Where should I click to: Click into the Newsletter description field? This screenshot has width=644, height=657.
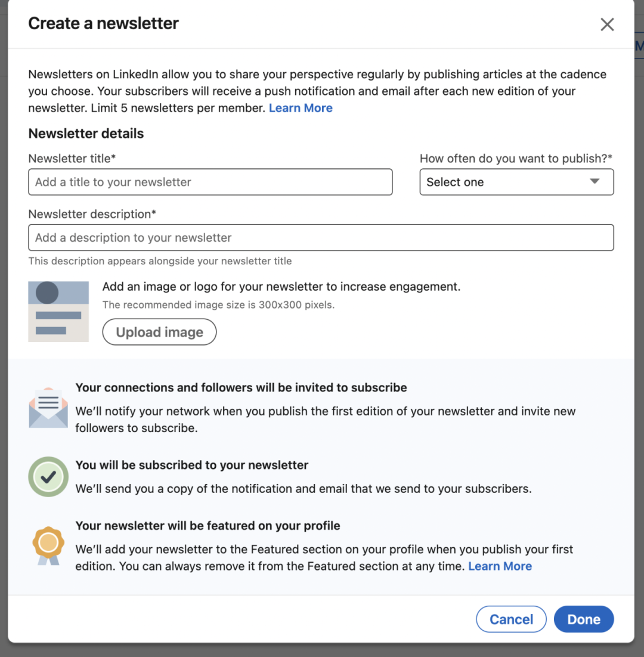pyautogui.click(x=321, y=237)
